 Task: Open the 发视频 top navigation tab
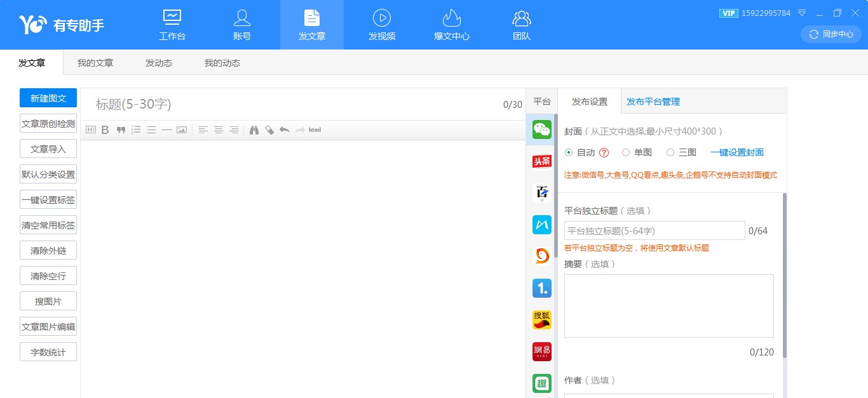pos(382,25)
